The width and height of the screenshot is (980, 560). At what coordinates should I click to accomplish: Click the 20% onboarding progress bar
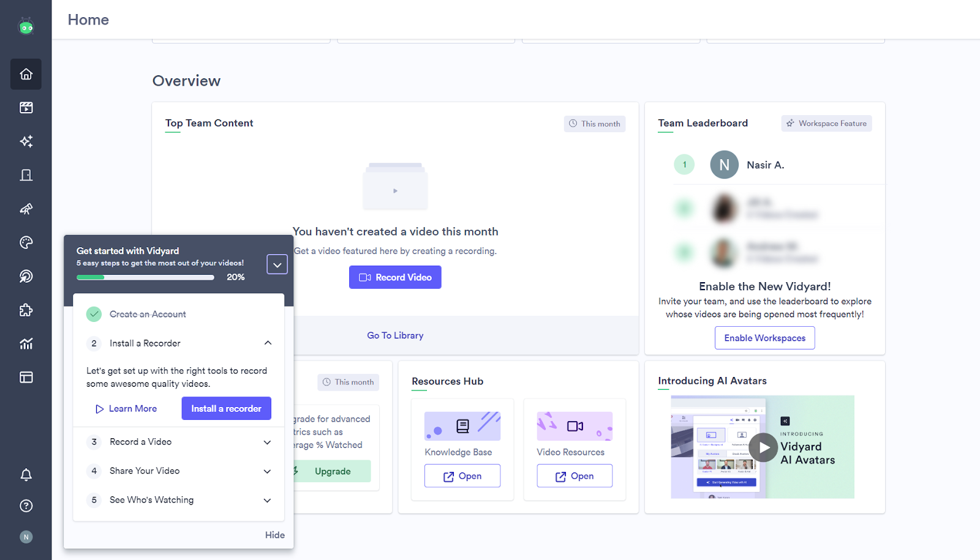coord(145,277)
